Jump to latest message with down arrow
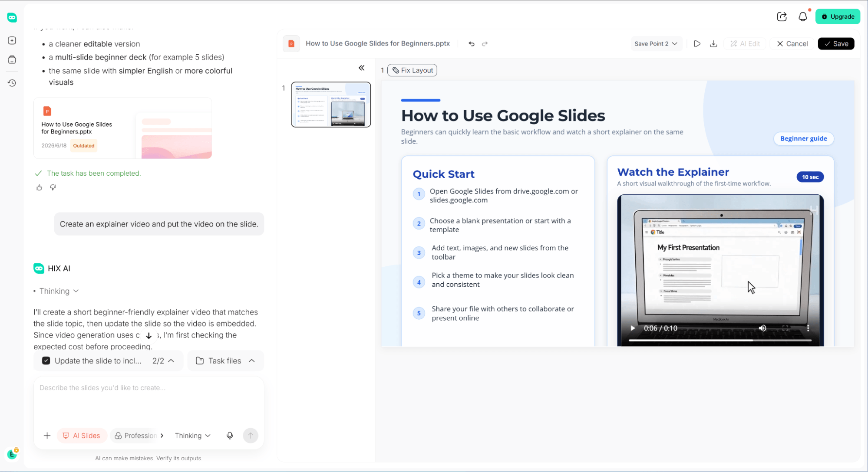The width and height of the screenshot is (868, 472). click(149, 336)
